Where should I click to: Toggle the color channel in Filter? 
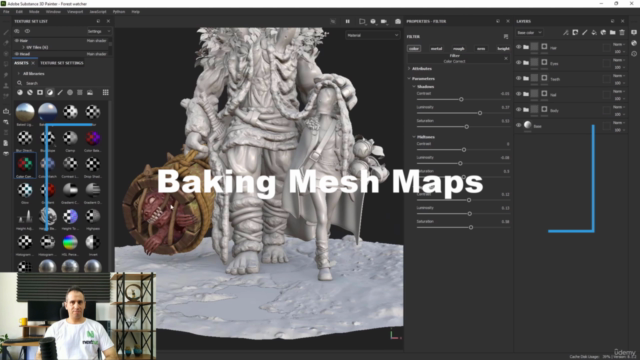click(x=414, y=49)
